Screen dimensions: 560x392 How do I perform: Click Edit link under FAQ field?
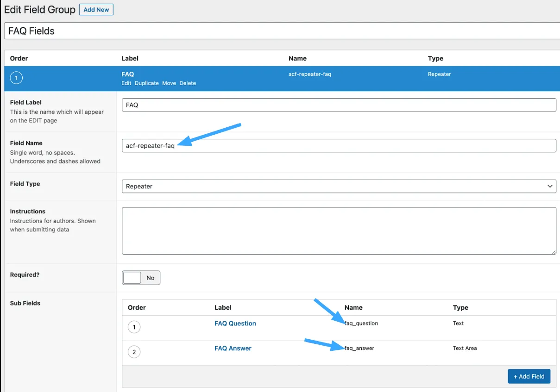click(x=126, y=83)
